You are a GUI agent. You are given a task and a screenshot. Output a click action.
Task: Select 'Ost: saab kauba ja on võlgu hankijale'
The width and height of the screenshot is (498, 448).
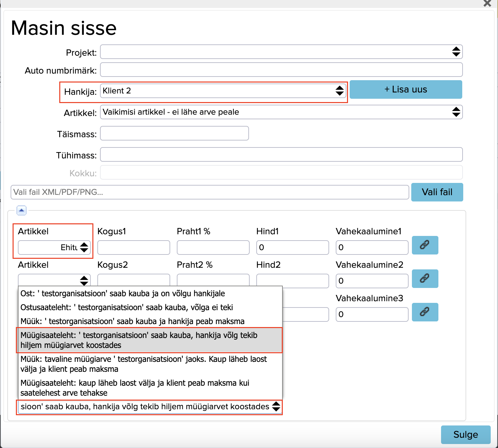coord(123,294)
